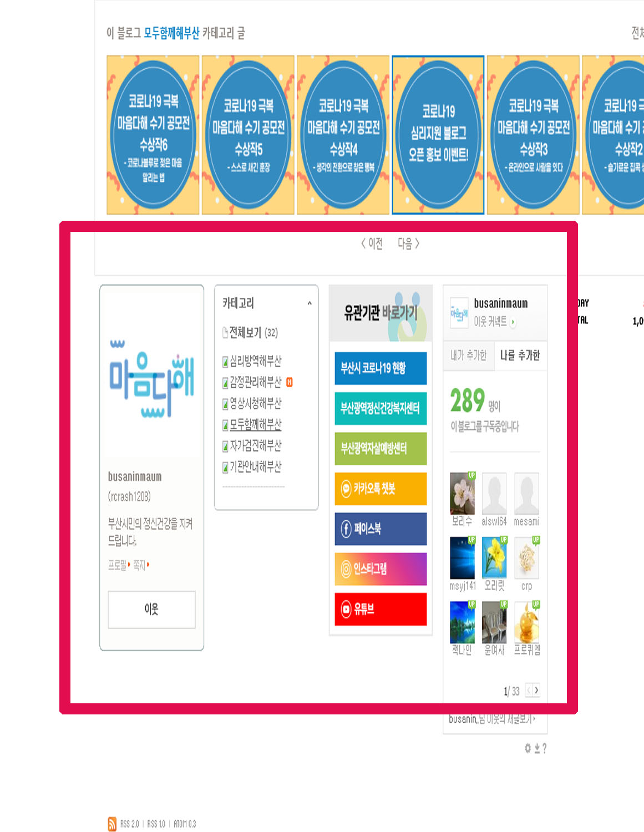Viewport: 644px width, 832px height.
Task: Click the 이웃 button in profile box
Action: [x=151, y=609]
